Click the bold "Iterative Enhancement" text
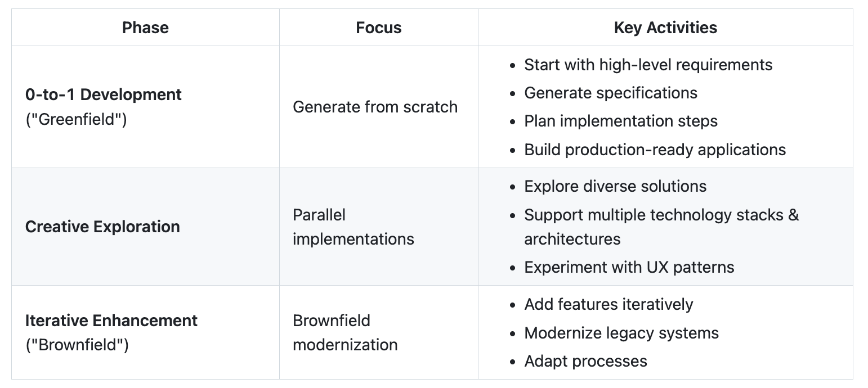 111,321
